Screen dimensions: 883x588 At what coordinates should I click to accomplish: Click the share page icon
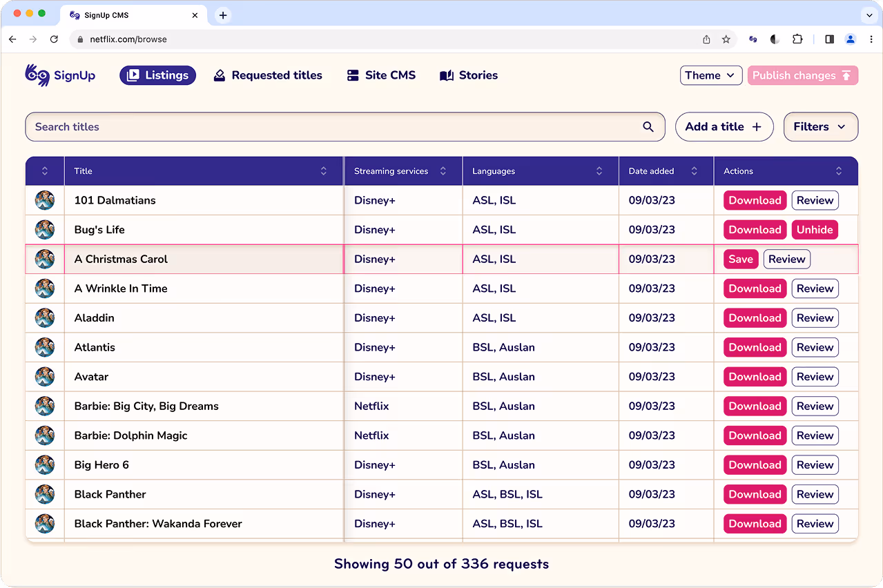click(706, 39)
